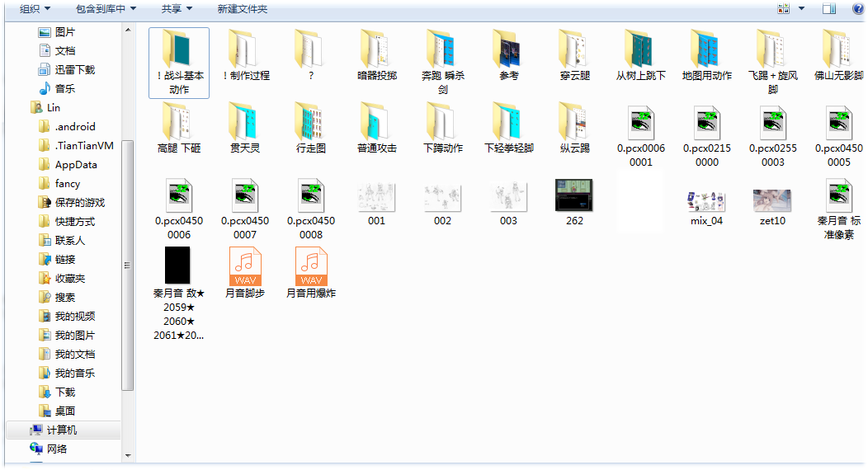The width and height of the screenshot is (868, 470).
Task: Select the 下蹲动作 folder
Action: (x=443, y=129)
